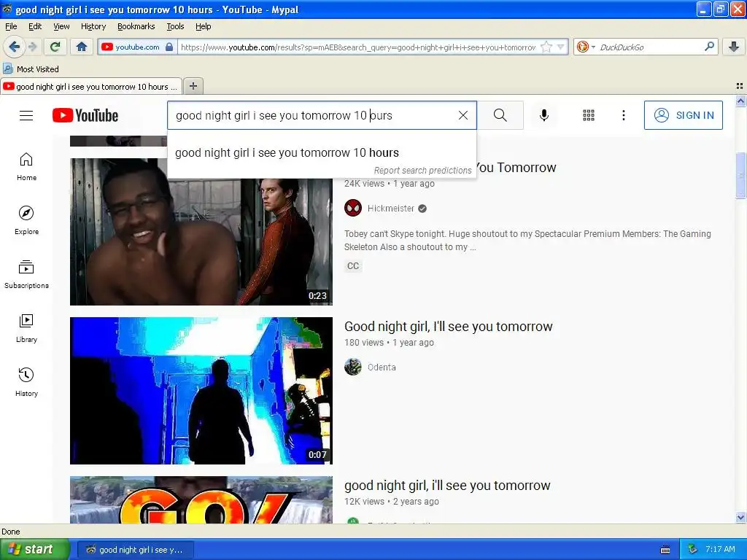The image size is (747, 560).
Task: Submit search with YouTube magnifier button
Action: (x=500, y=115)
